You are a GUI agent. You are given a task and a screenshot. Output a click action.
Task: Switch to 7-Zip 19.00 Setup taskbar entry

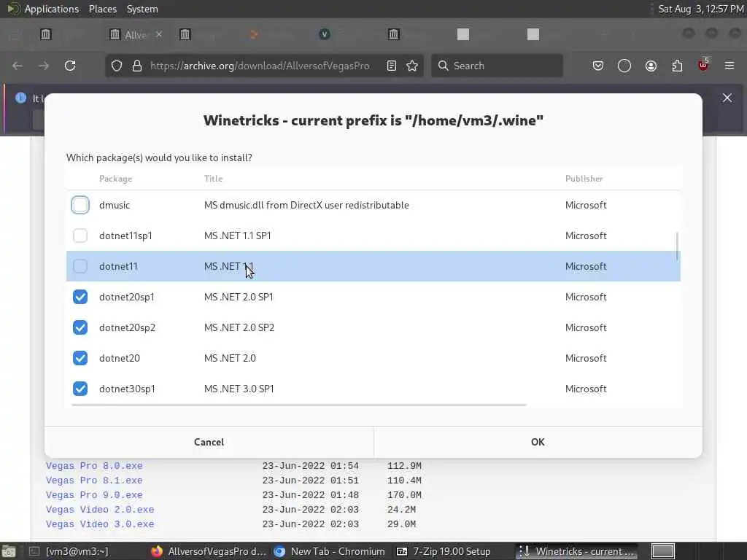pyautogui.click(x=444, y=551)
